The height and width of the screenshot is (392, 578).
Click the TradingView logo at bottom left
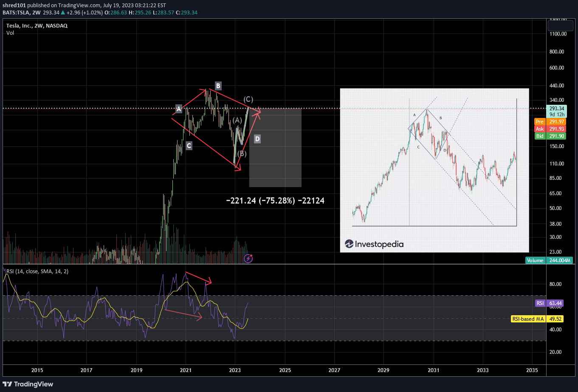tap(28, 384)
